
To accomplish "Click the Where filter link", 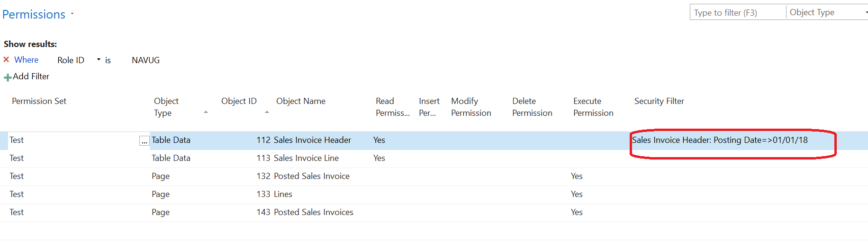I will [x=27, y=60].
